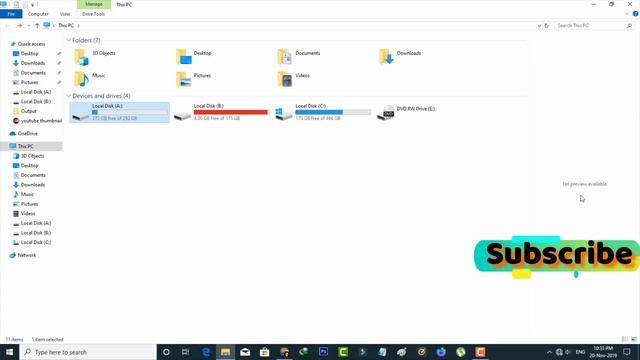Click the File Explorer taskbar button
The image size is (640, 360).
225,352
